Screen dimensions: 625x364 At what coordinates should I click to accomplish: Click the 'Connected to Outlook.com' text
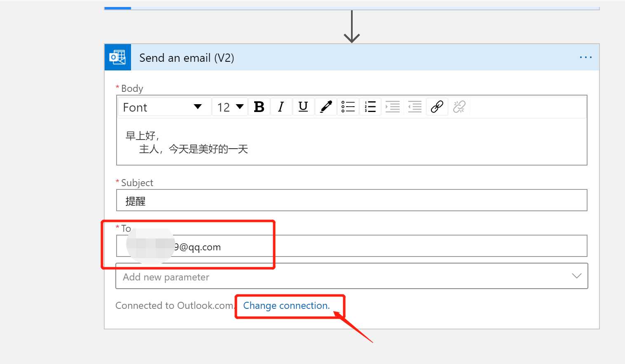tap(175, 306)
